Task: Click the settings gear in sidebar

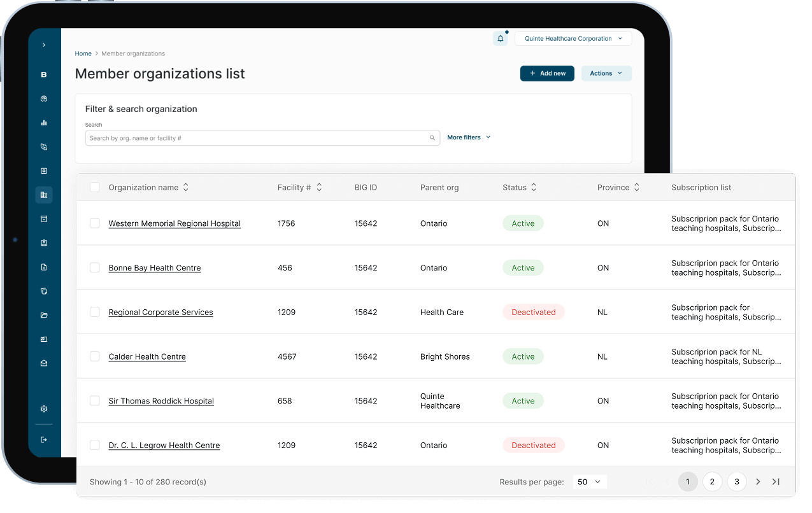Action: (44, 409)
